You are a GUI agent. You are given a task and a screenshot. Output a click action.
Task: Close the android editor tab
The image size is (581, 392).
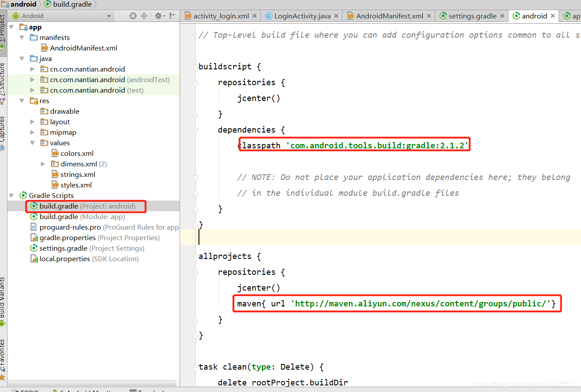[x=553, y=16]
